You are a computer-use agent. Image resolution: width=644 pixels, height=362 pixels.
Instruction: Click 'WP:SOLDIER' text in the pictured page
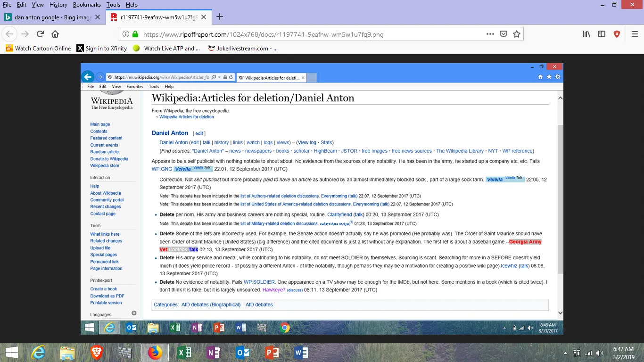[x=259, y=282]
